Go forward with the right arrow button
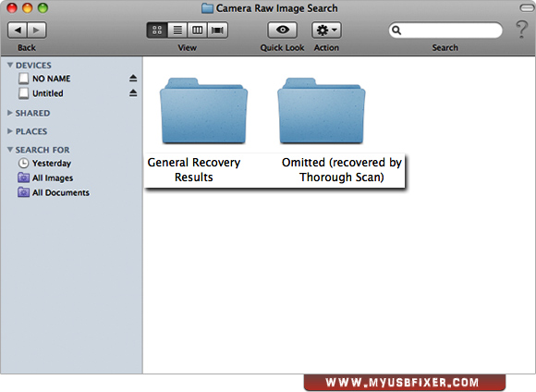This screenshot has width=536, height=392. pyautogui.click(x=37, y=31)
